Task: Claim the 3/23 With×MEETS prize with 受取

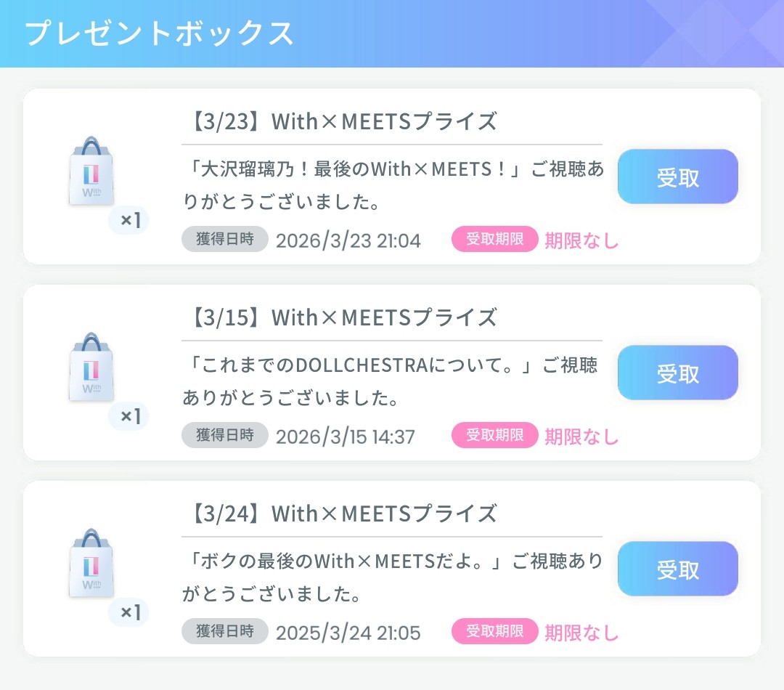Action: [677, 176]
